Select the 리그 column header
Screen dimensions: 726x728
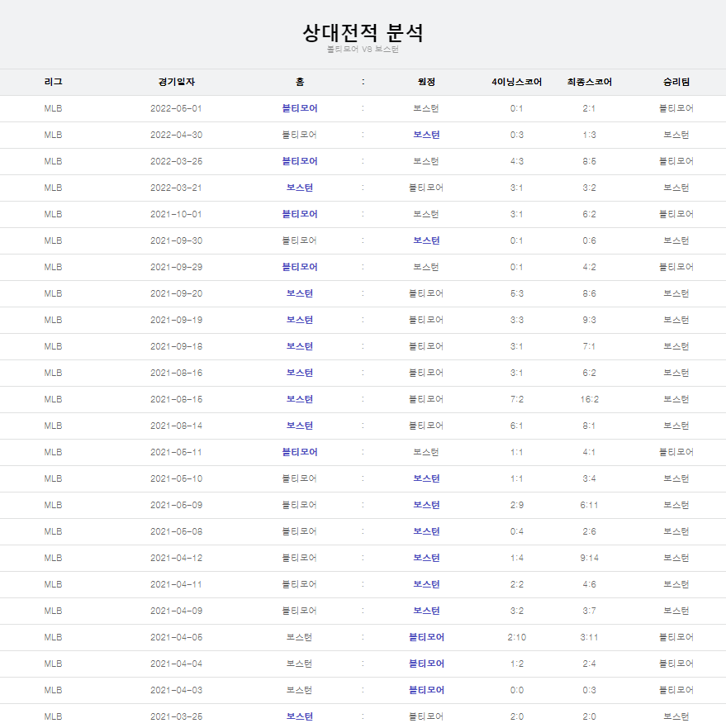54,82
